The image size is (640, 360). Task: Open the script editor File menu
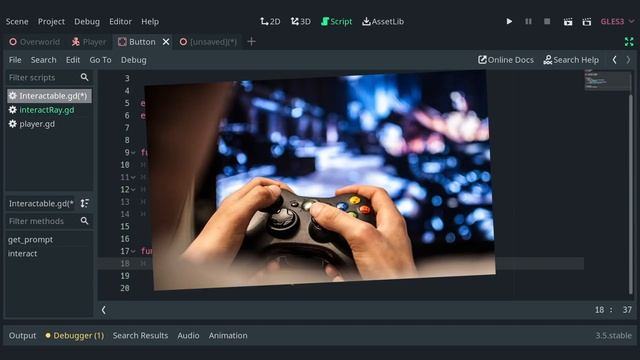[x=15, y=60]
